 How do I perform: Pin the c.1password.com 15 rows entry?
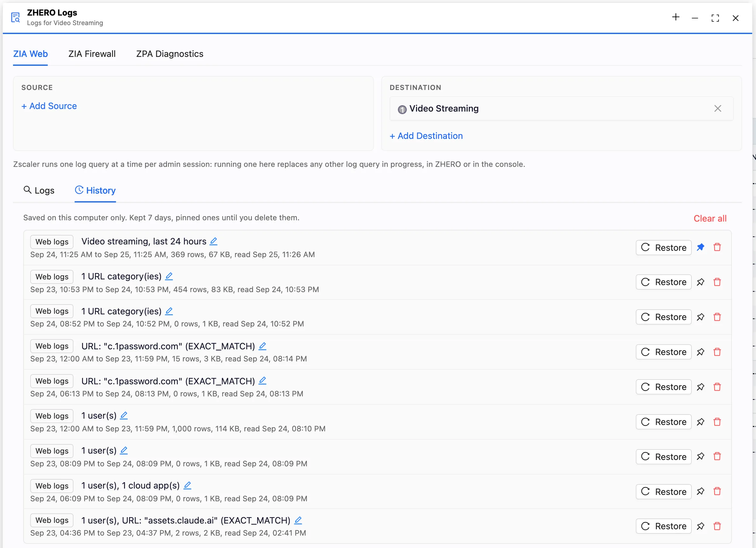coord(701,352)
